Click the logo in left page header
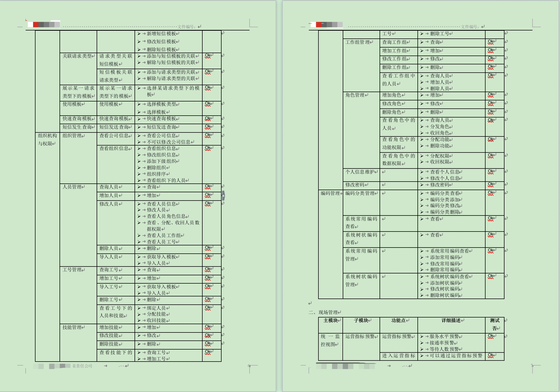This screenshot has width=560, height=392. 44,25
